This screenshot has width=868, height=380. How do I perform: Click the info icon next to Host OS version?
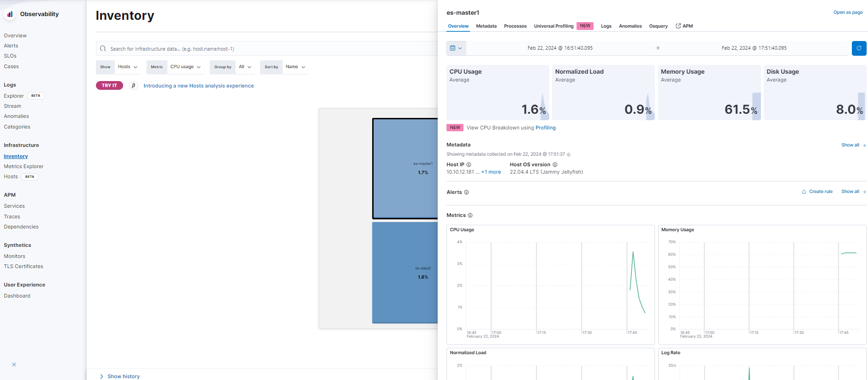pyautogui.click(x=555, y=164)
